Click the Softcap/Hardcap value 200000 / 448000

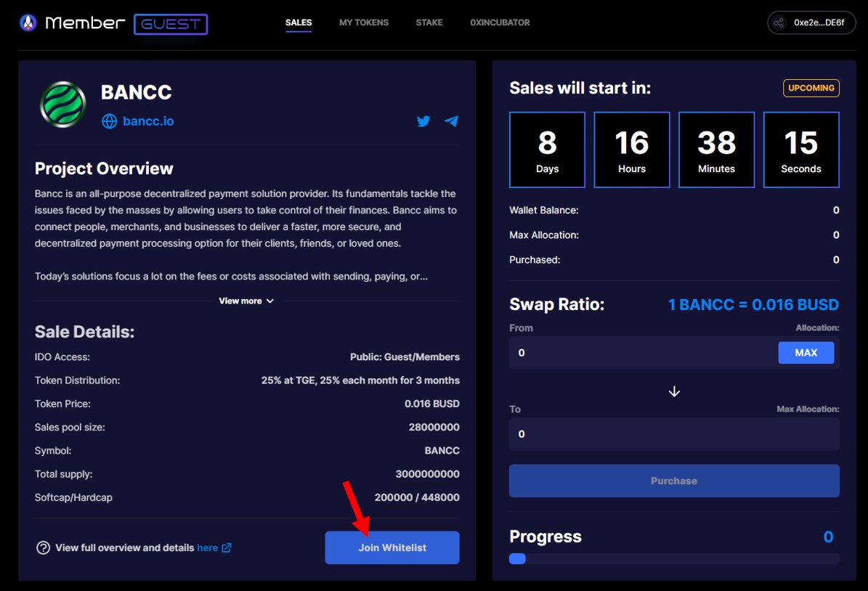417,497
